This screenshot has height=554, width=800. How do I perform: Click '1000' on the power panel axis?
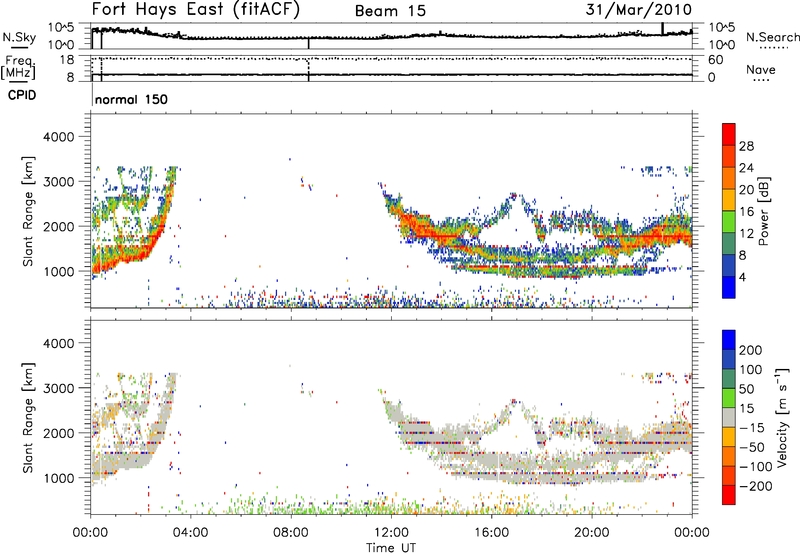[59, 271]
